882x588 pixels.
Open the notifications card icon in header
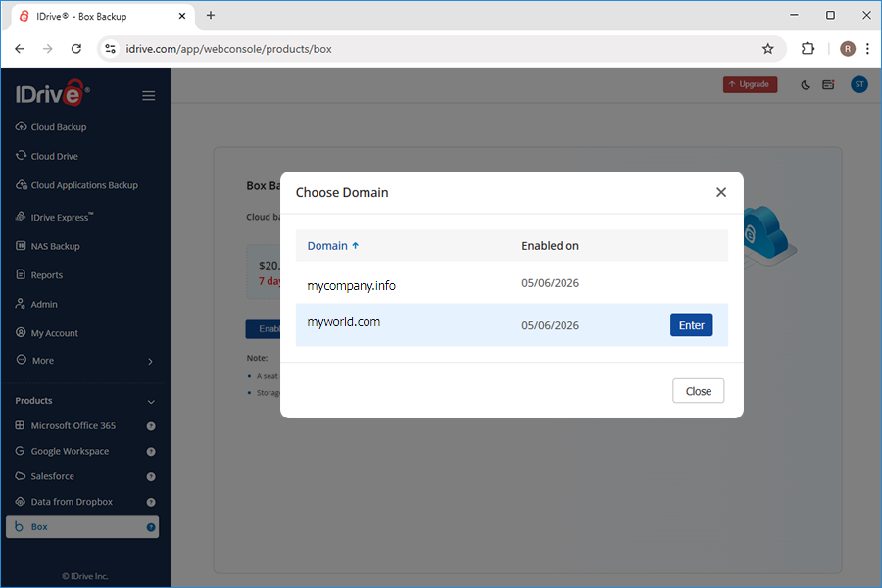pos(828,85)
